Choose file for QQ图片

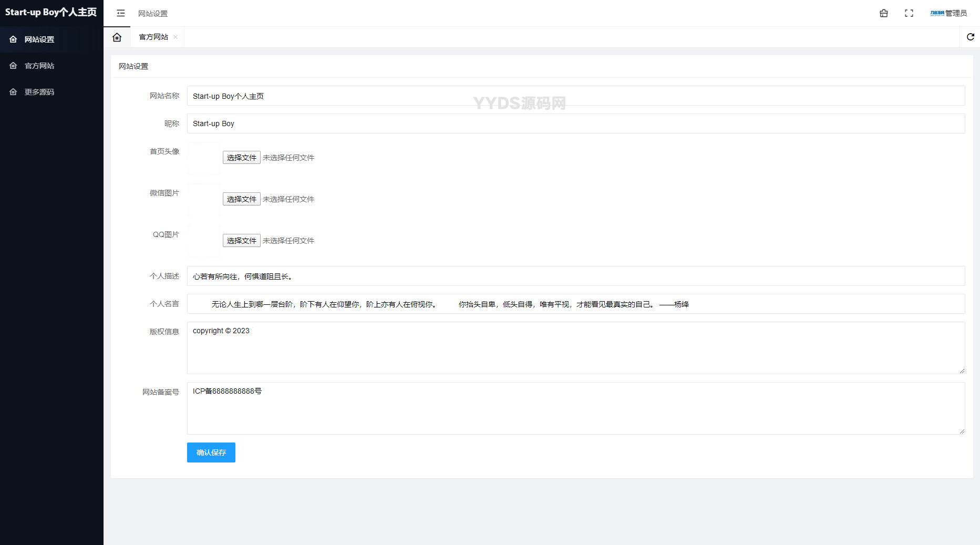point(241,241)
